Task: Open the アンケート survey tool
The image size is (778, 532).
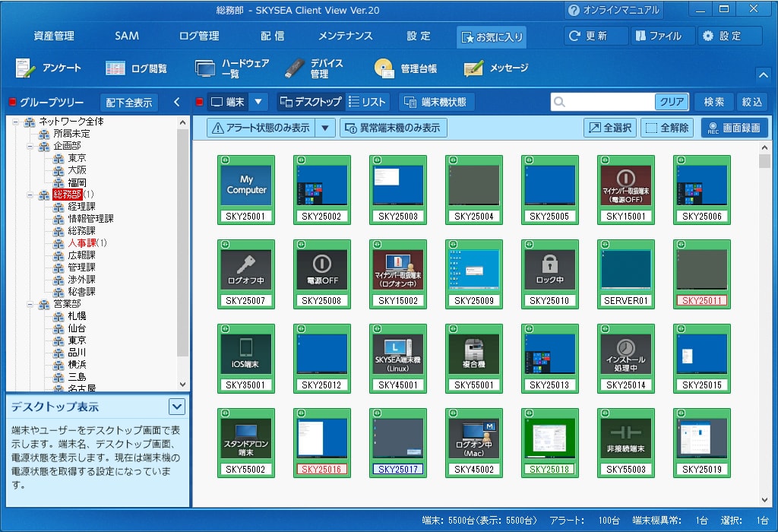Action: [x=48, y=68]
